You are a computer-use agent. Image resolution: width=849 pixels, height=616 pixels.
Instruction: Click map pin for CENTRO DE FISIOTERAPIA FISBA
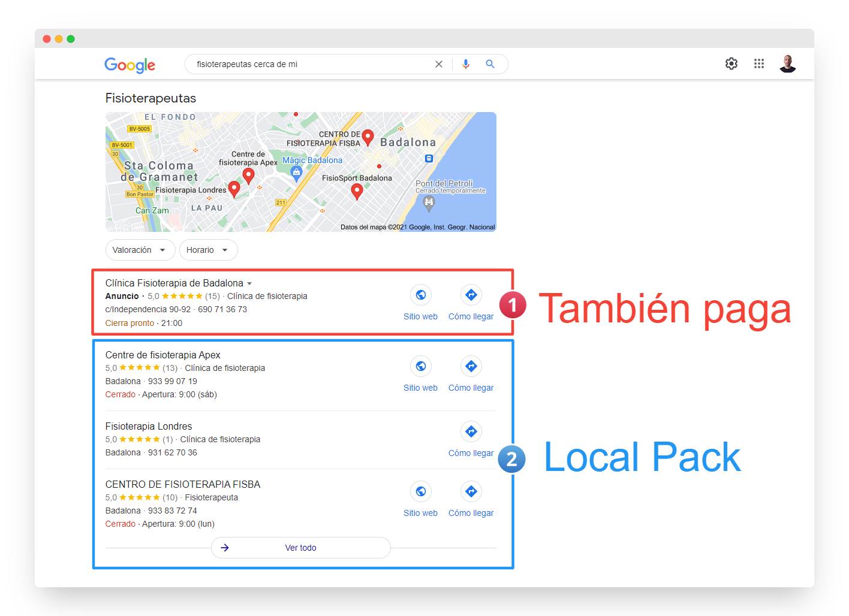368,137
